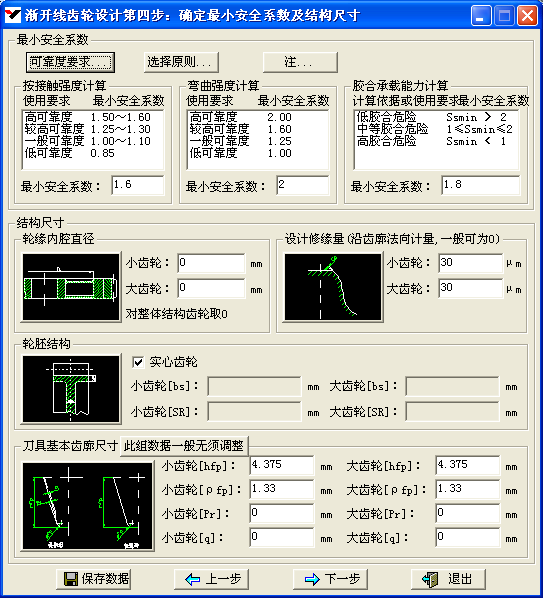This screenshot has height=598, width=543.
Task: Click 此组数据一般无须调整 button
Action: pyautogui.click(x=184, y=445)
